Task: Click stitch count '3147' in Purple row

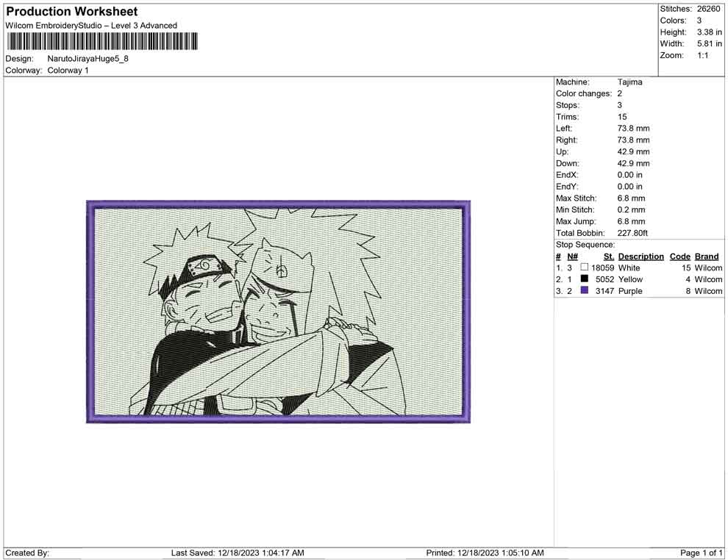Action: coord(605,291)
